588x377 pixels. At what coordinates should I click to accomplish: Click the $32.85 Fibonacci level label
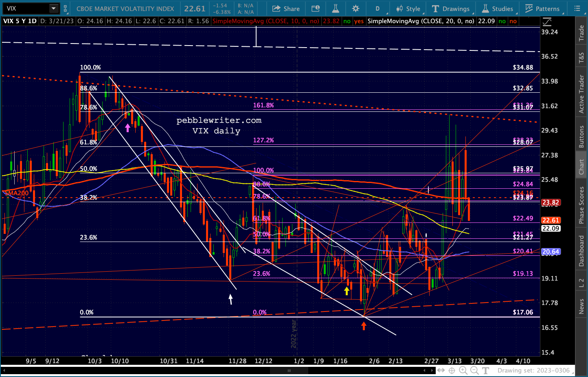523,88
